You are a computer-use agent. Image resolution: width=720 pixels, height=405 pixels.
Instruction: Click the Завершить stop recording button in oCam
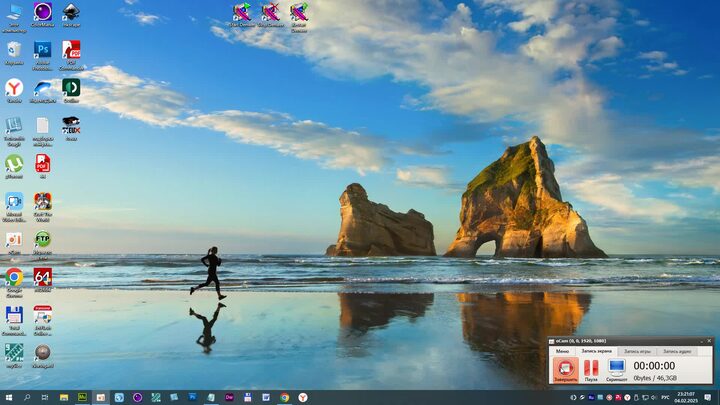click(x=565, y=370)
